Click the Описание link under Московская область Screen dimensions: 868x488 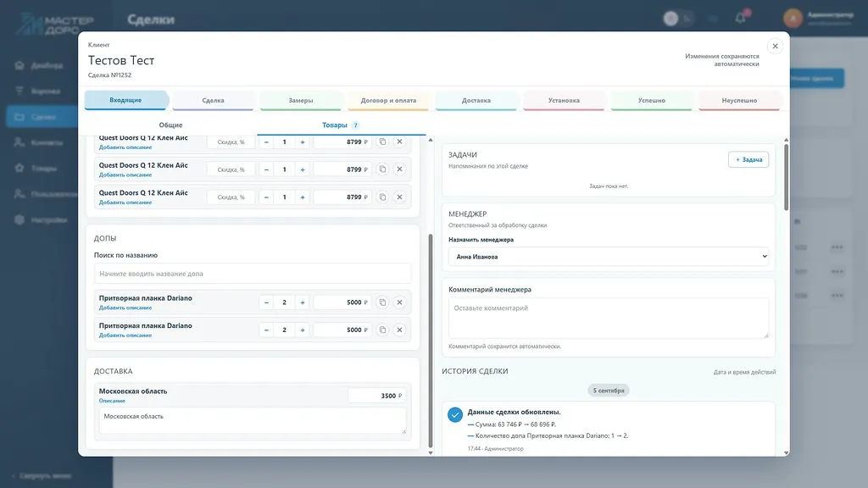tap(112, 401)
